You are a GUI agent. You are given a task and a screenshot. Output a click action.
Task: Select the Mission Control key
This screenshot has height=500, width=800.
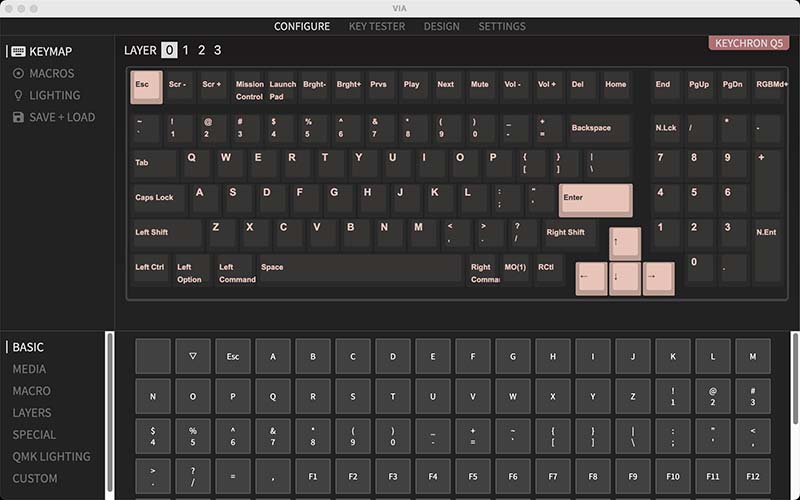pyautogui.click(x=249, y=87)
